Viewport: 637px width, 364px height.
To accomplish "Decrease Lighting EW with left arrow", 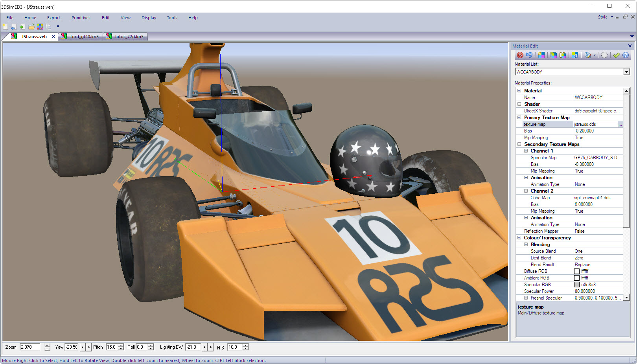I will pyautogui.click(x=204, y=347).
